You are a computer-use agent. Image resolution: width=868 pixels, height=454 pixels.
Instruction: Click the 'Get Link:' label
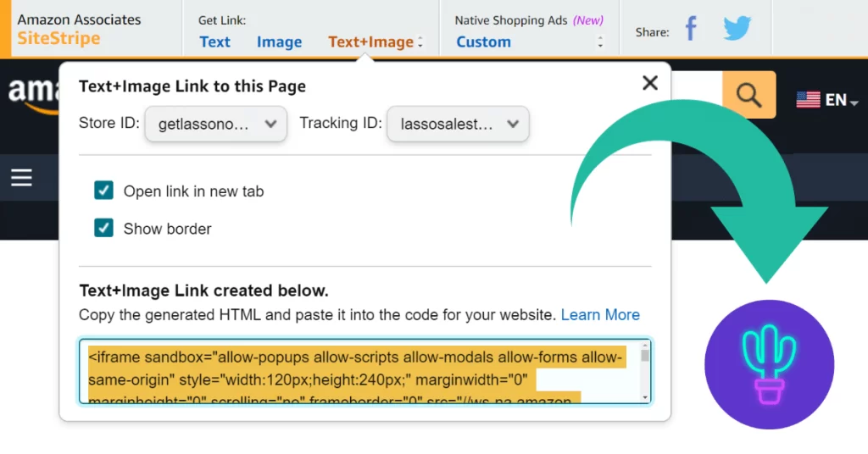click(x=222, y=20)
